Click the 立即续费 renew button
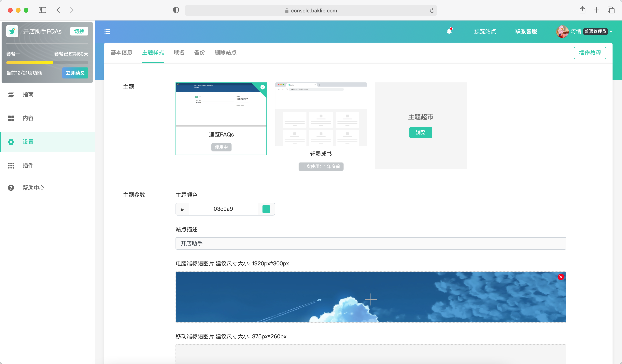Viewport: 622px width, 364px height. tap(75, 73)
